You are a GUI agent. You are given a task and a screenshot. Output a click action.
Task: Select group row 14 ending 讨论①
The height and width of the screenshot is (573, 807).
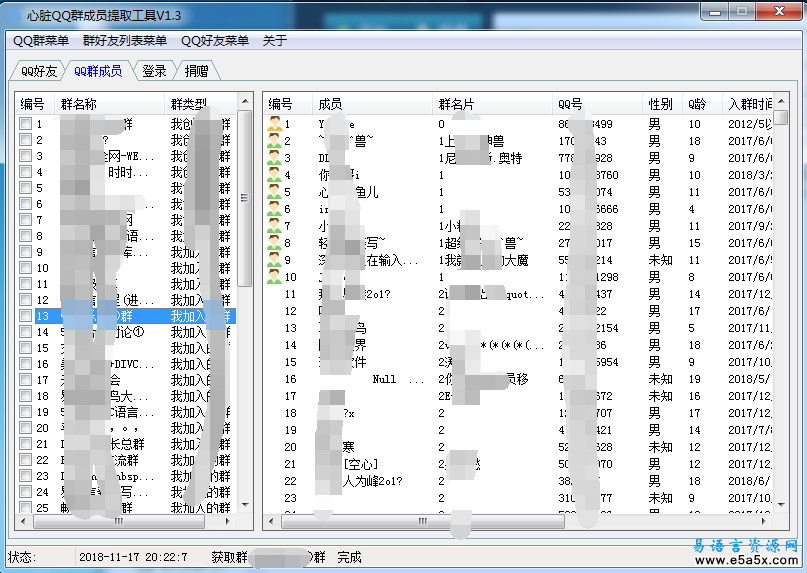click(127, 332)
